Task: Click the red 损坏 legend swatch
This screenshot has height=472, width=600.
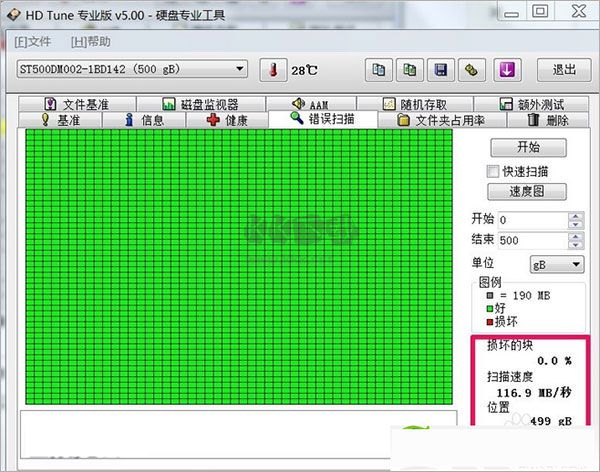Action: (490, 322)
